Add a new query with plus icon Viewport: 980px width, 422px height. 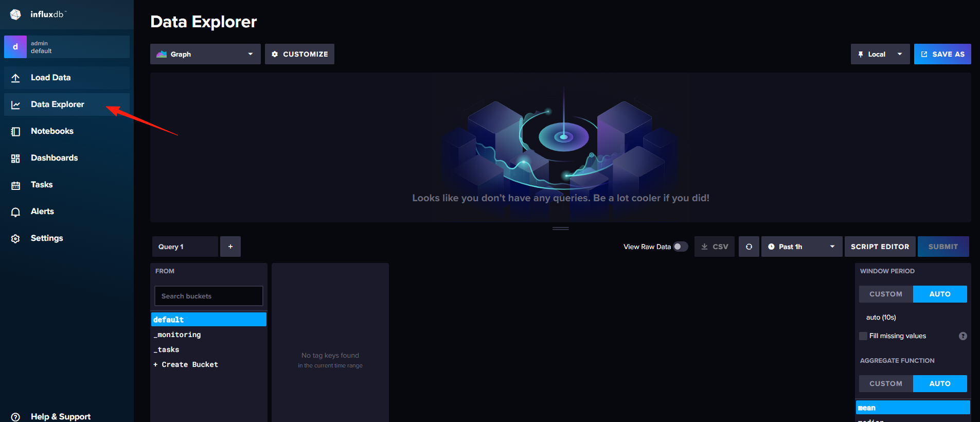(x=230, y=247)
